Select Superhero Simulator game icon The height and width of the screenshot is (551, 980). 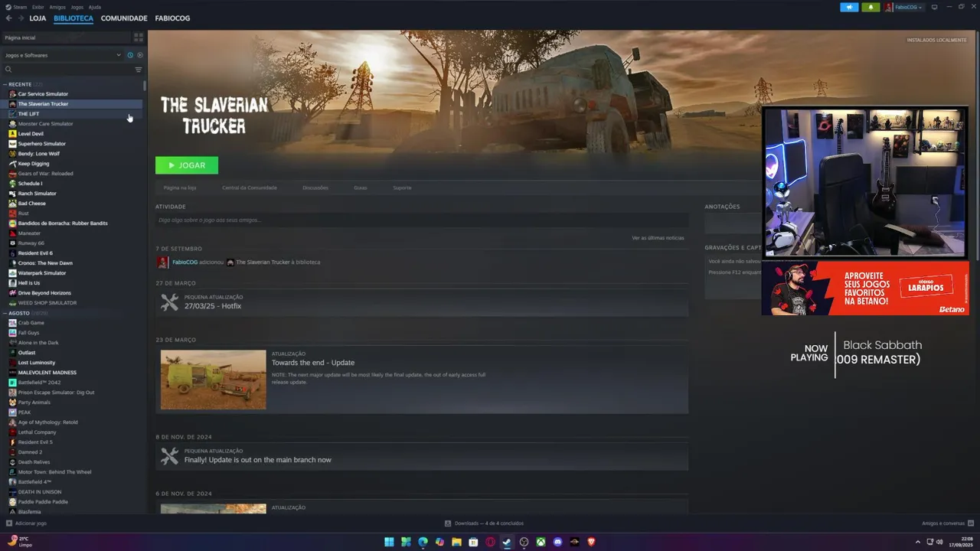12,144
